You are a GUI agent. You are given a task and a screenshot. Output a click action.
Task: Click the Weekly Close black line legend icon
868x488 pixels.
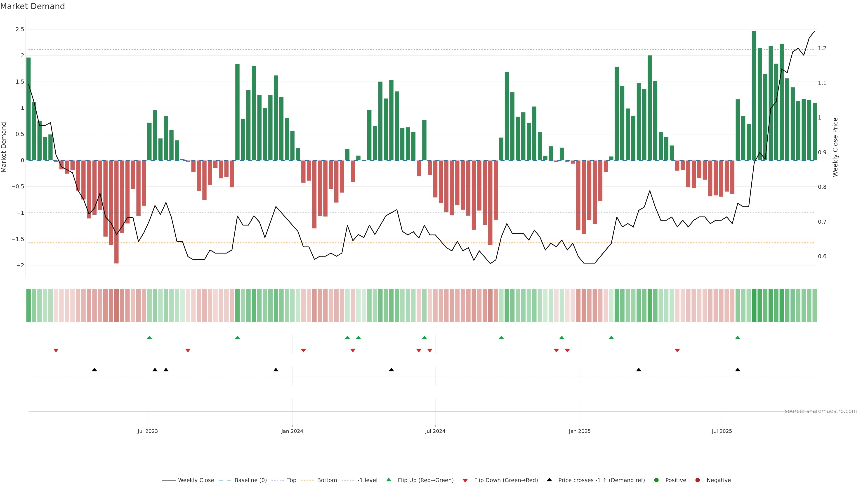click(169, 480)
